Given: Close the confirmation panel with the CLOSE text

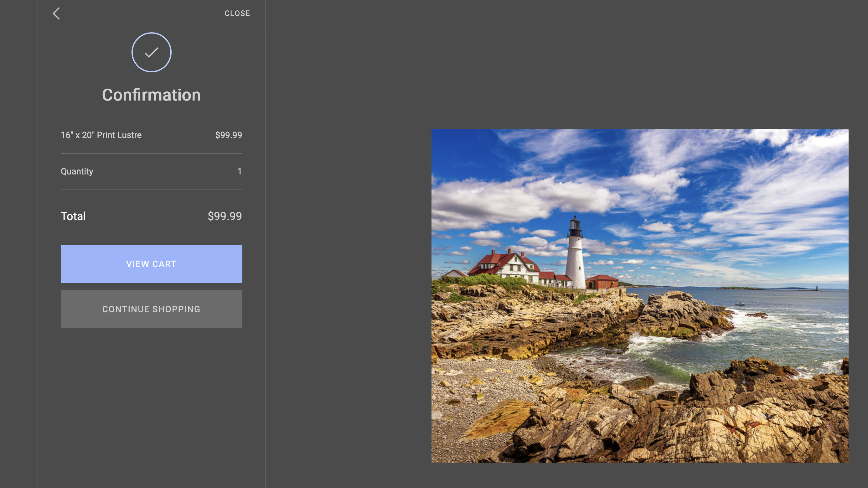Looking at the screenshot, I should point(237,13).
